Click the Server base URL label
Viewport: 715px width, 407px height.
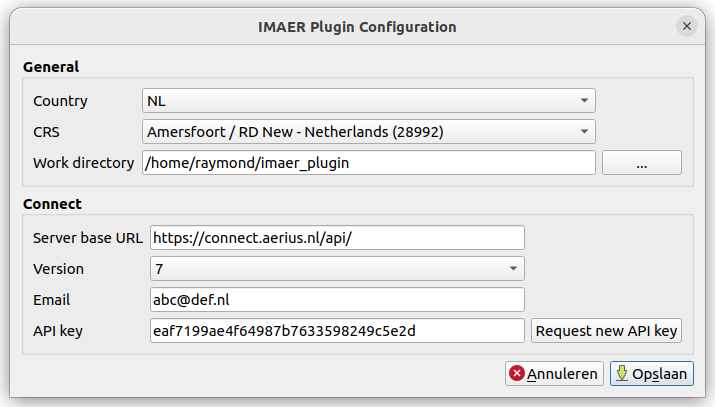pos(87,238)
